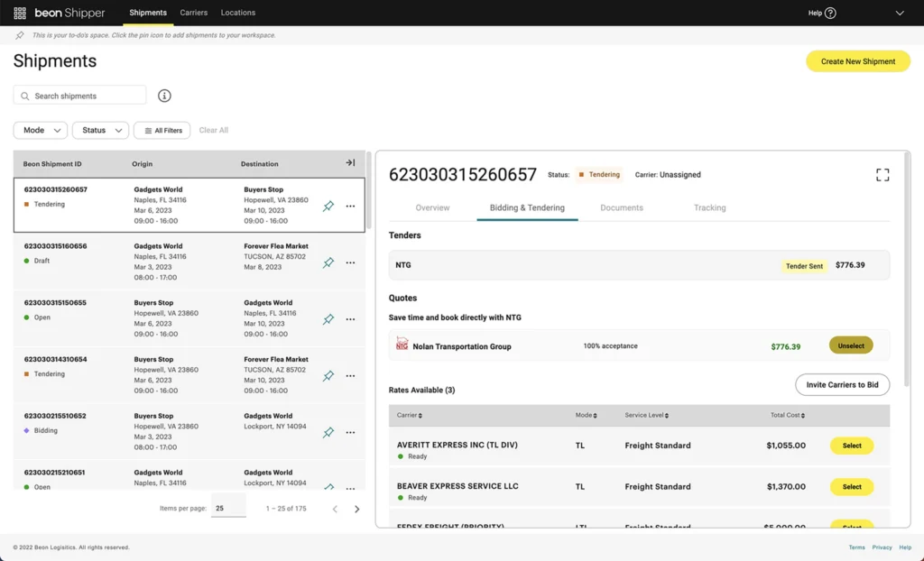The image size is (924, 561).
Task: Click Create New Shipment button
Action: coord(858,61)
